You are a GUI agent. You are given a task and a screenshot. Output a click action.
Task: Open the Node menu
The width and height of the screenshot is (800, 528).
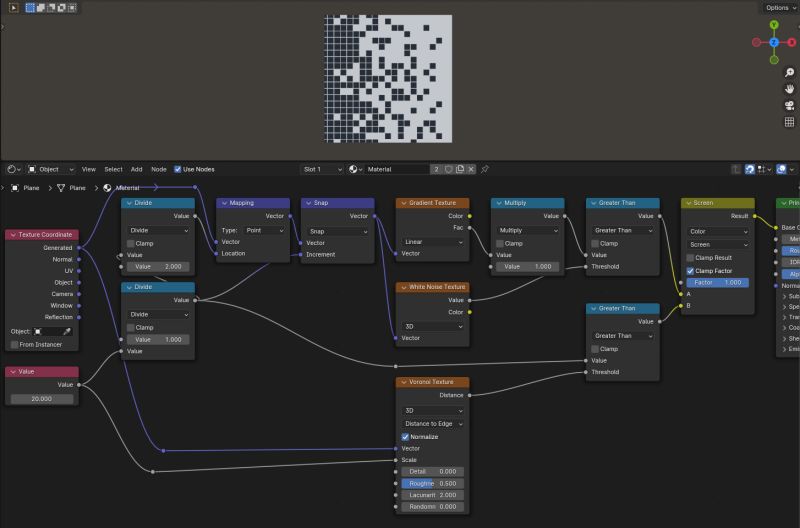point(159,169)
